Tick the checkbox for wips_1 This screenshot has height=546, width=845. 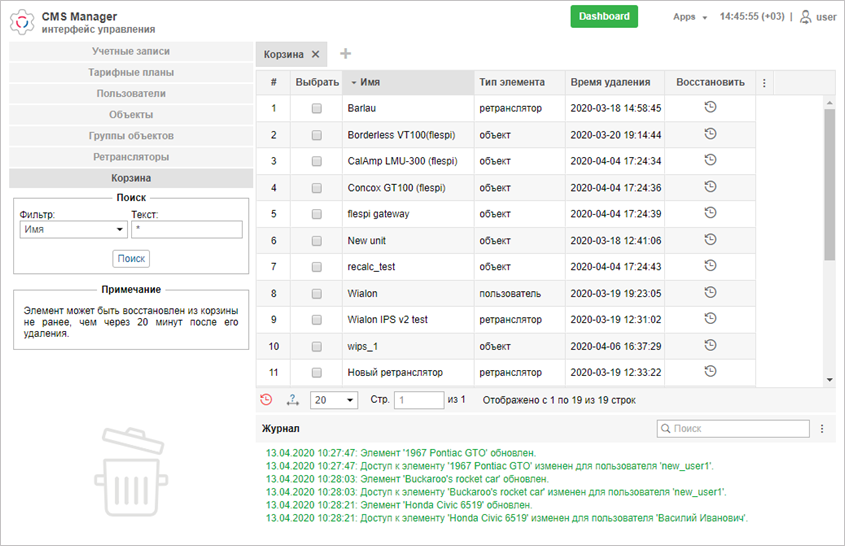coord(317,346)
